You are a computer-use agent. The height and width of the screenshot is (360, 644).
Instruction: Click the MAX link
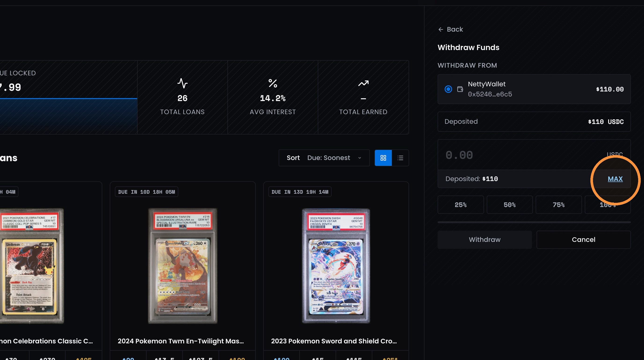click(615, 179)
